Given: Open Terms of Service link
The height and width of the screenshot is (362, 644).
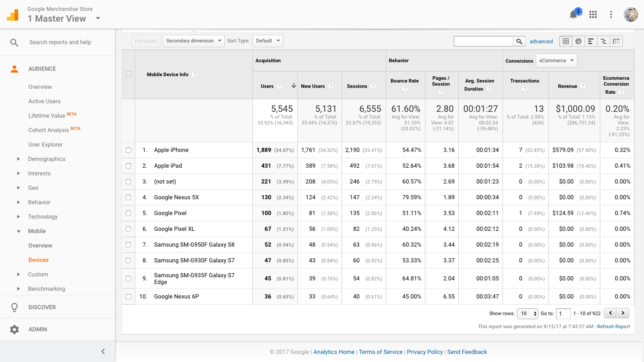Looking at the screenshot, I should point(381,352).
